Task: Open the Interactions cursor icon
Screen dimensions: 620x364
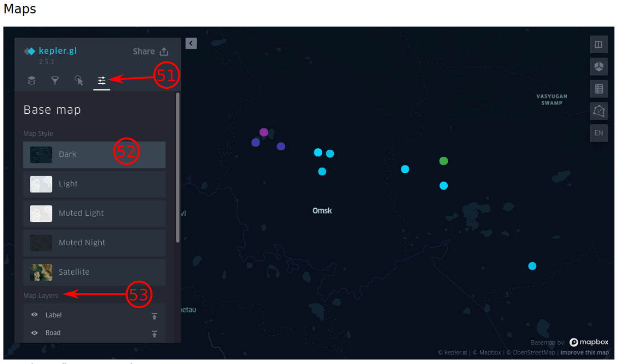Action: click(x=79, y=80)
